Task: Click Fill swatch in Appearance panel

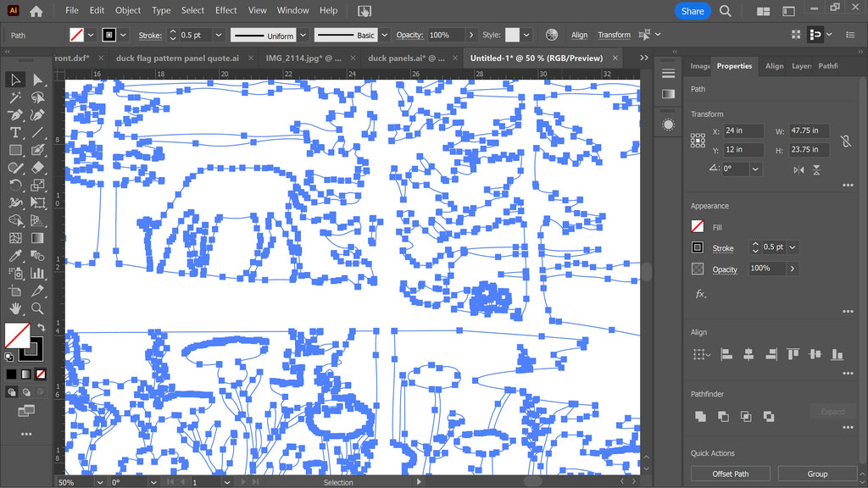Action: (x=698, y=226)
